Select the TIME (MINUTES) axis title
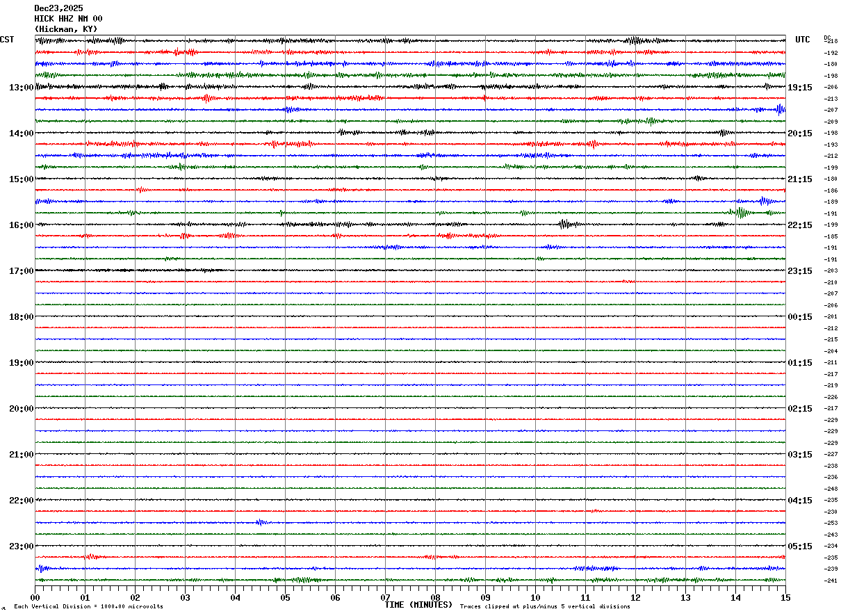 click(x=418, y=605)
